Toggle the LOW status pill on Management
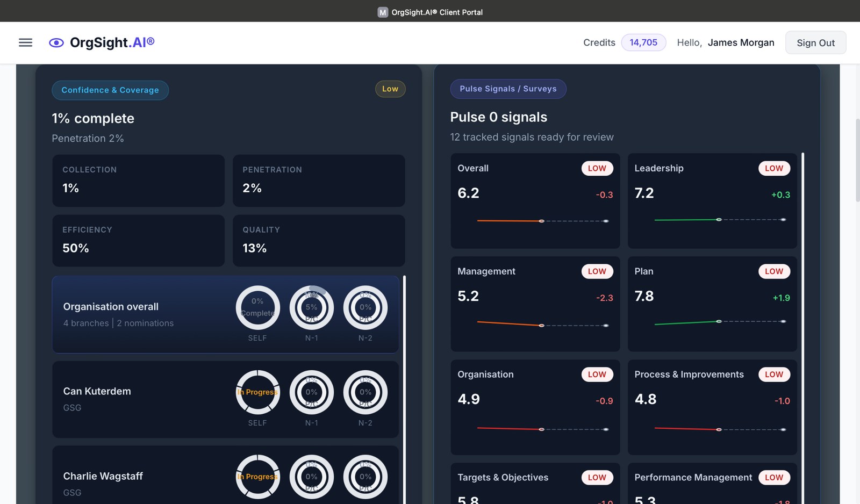 point(597,271)
